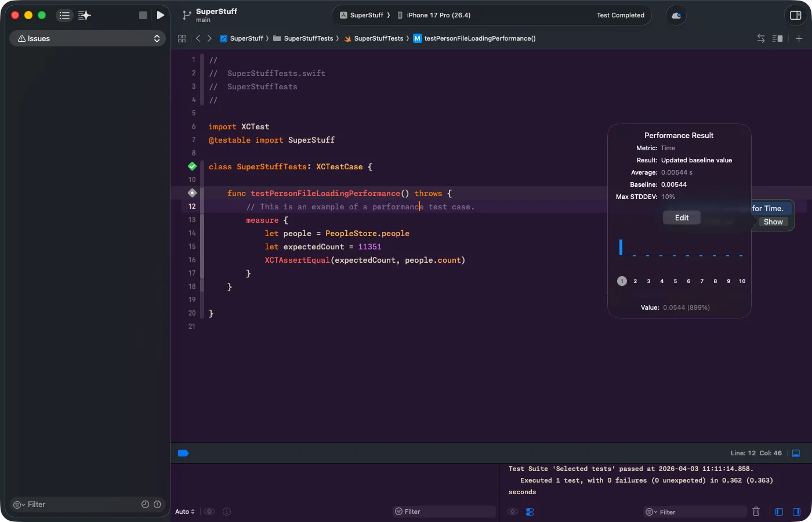The height and width of the screenshot is (522, 812).
Task: Add a new editor with plus icon
Action: pyautogui.click(x=799, y=38)
